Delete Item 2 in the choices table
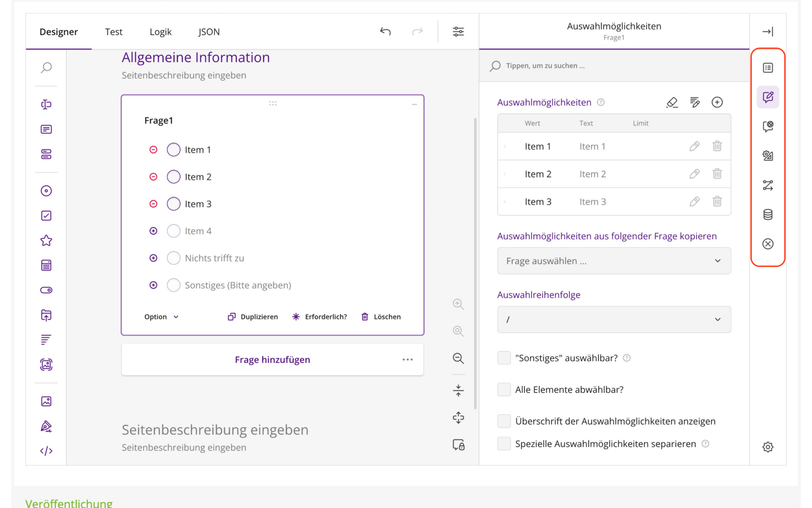This screenshot has width=812, height=508. (x=717, y=174)
